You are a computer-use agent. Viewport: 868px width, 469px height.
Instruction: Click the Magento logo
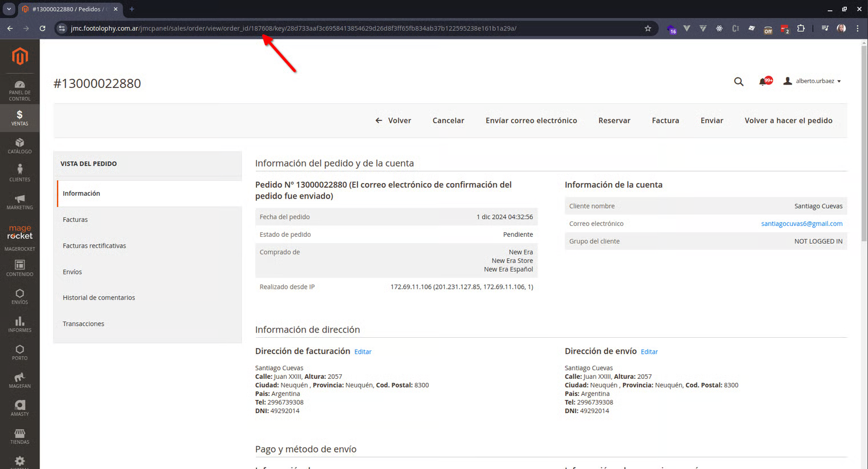pos(20,56)
